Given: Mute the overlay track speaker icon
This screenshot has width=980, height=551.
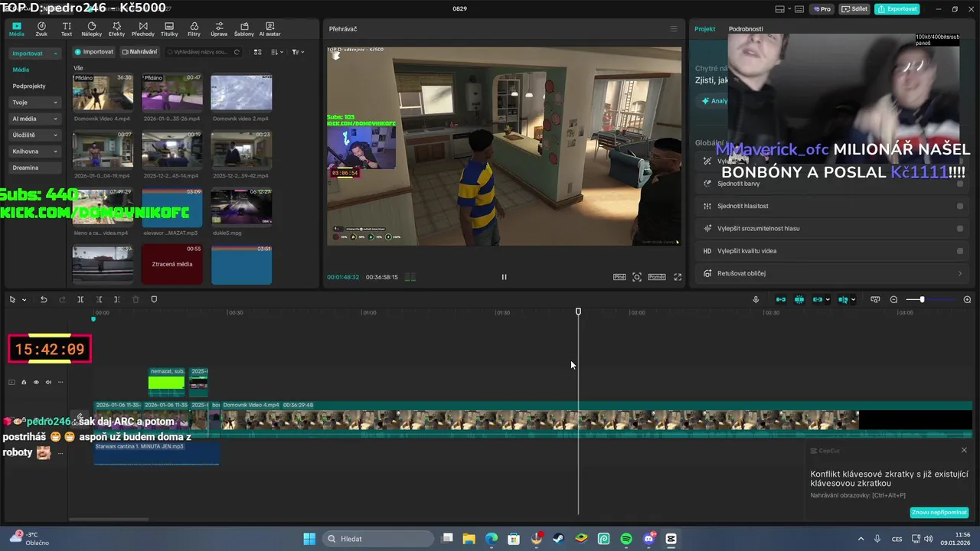Looking at the screenshot, I should (x=48, y=382).
